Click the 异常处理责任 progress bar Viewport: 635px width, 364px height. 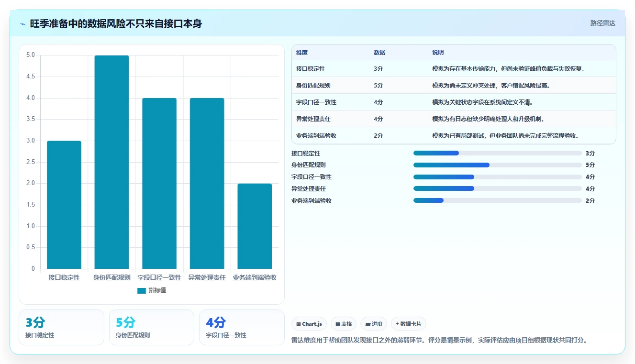(x=498, y=188)
